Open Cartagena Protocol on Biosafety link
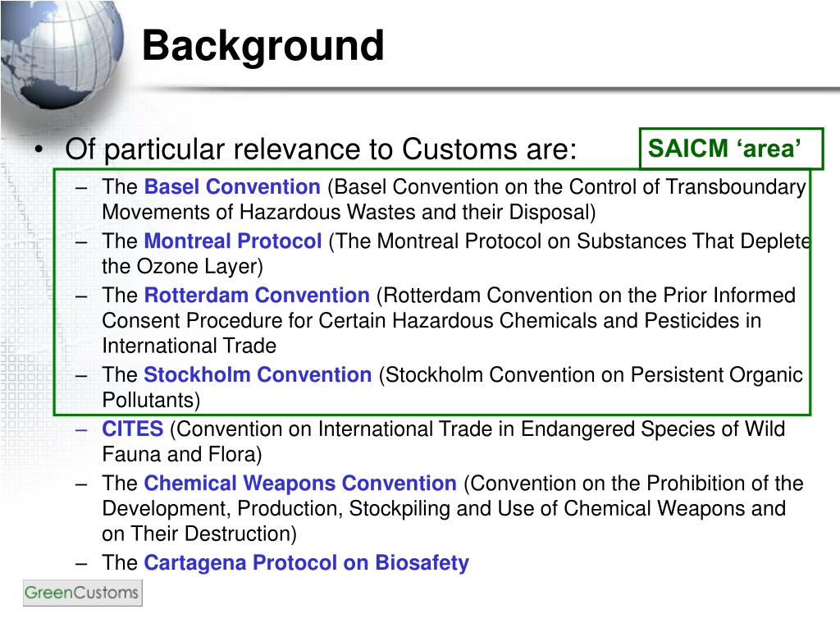The height and width of the screenshot is (628, 840). point(307,562)
